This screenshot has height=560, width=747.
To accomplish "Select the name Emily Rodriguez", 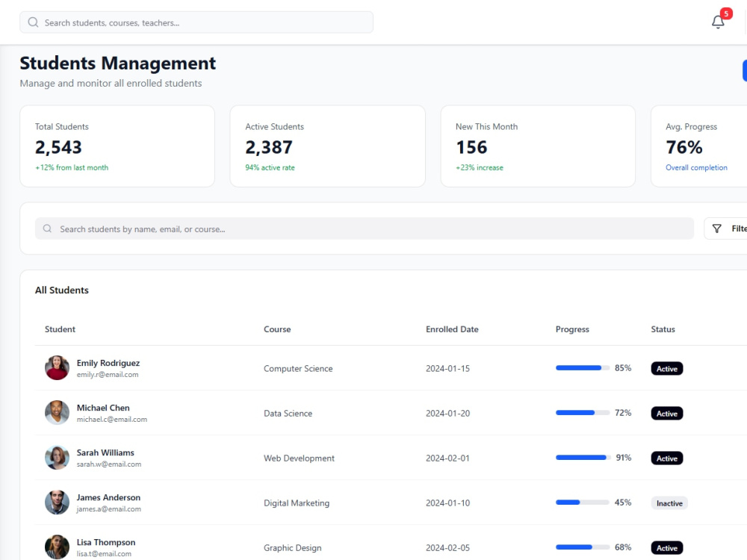I will pos(108,363).
